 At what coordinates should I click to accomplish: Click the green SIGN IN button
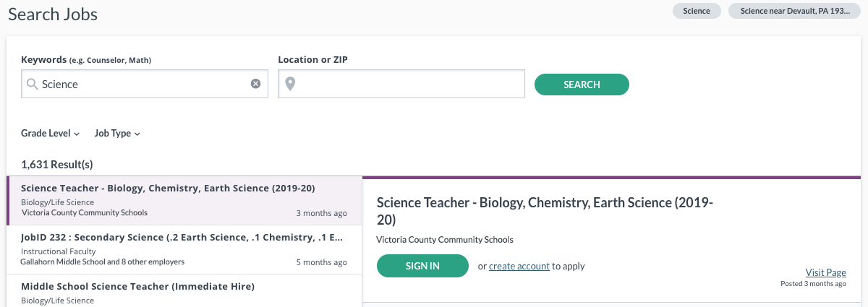(422, 266)
